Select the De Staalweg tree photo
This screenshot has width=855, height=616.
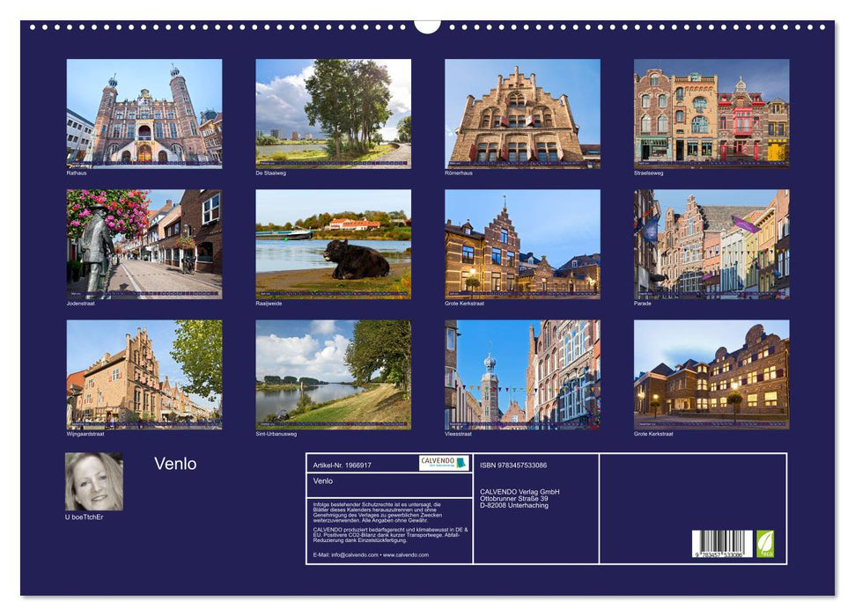pyautogui.click(x=333, y=113)
